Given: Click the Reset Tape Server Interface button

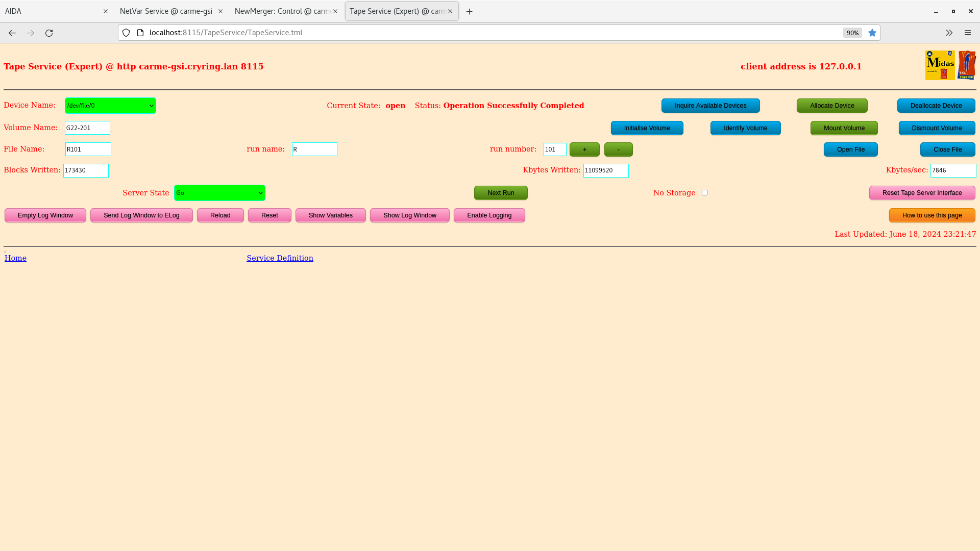Looking at the screenshot, I should pos(922,192).
